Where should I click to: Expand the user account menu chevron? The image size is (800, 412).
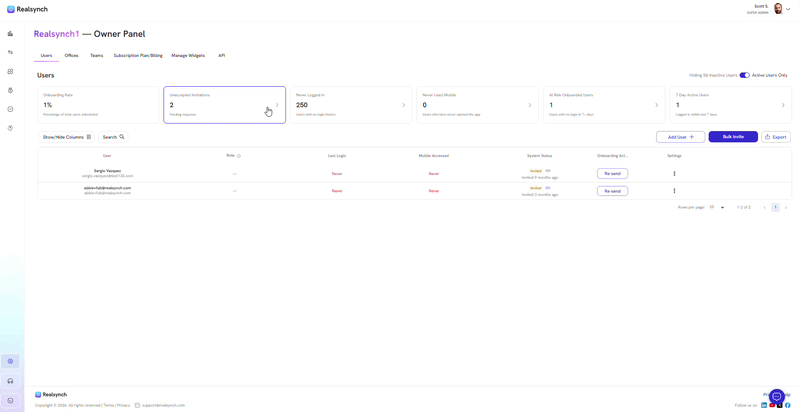click(x=788, y=9)
